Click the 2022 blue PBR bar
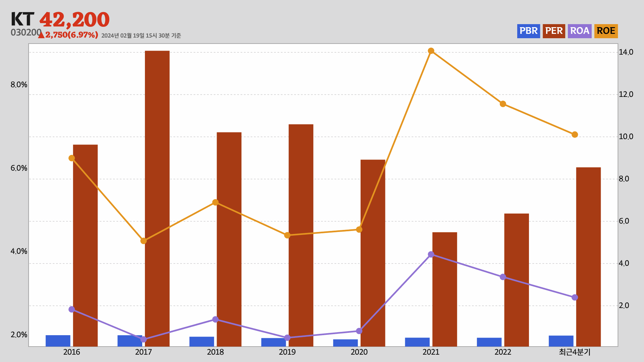 489,342
